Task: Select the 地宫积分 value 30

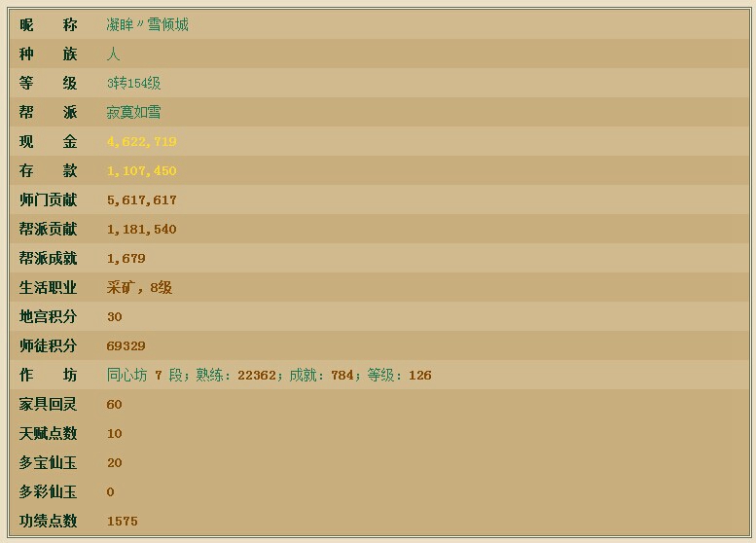Action: point(115,317)
